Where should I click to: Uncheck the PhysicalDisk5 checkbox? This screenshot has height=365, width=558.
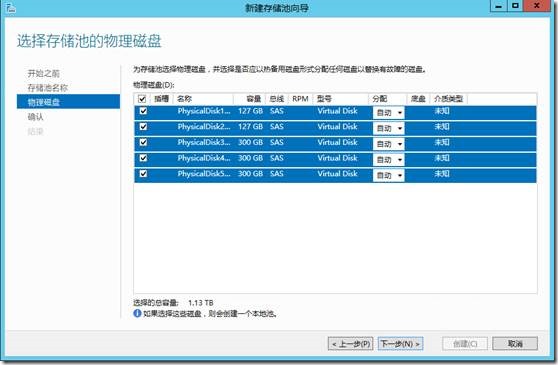coord(143,174)
